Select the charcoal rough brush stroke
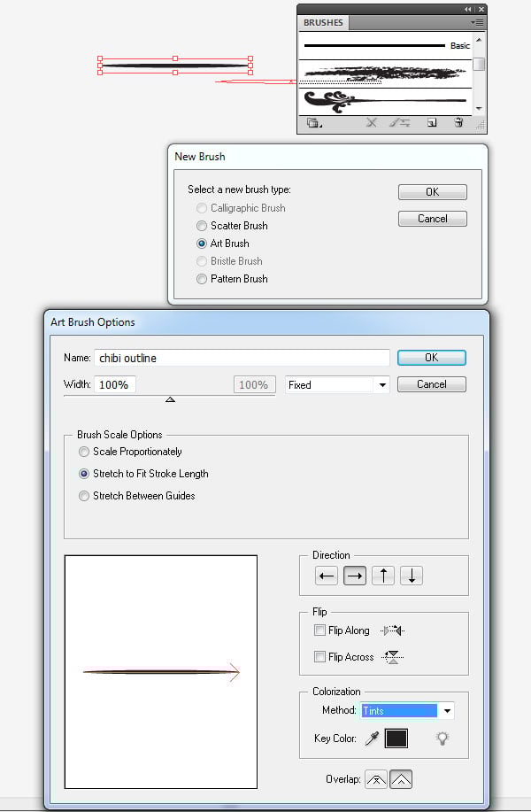The height and width of the screenshot is (812, 531). tap(386, 74)
